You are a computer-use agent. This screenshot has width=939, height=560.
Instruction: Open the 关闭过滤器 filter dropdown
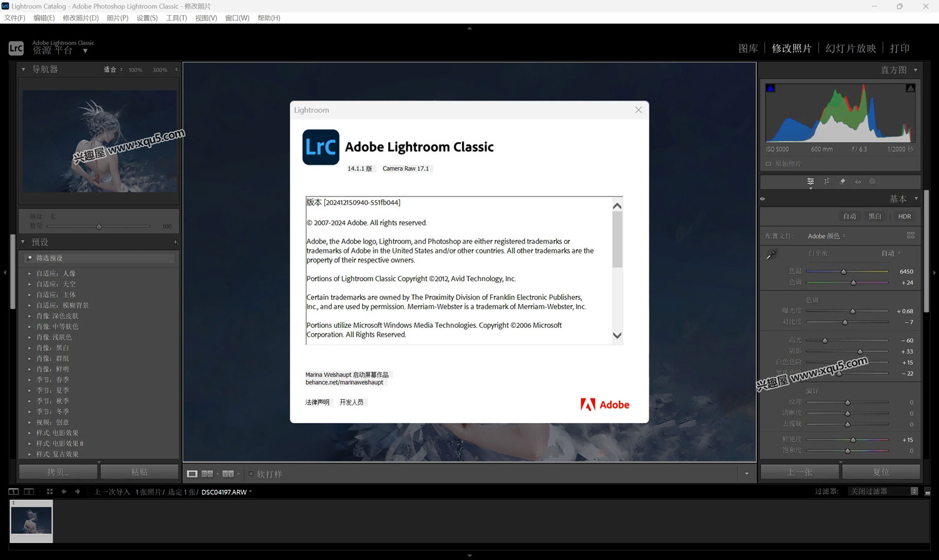click(883, 492)
